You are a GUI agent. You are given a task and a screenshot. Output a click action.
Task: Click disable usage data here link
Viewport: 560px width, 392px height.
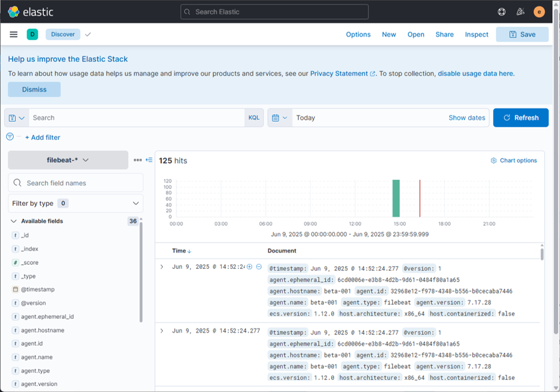click(475, 74)
